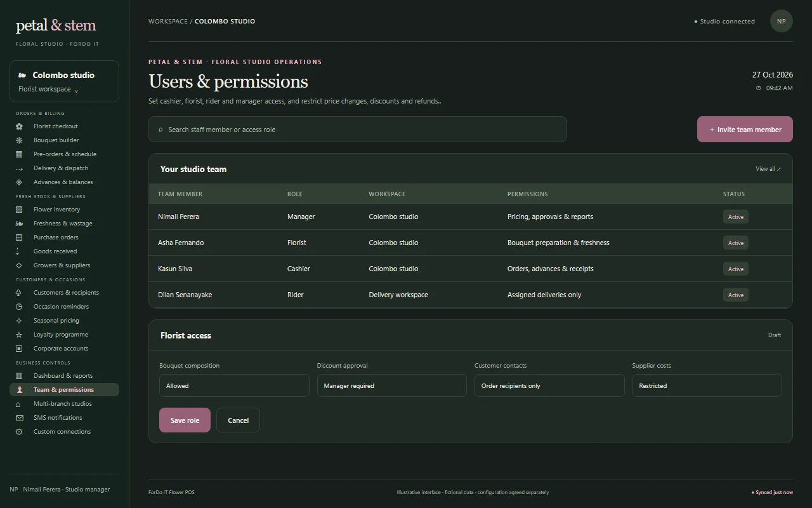This screenshot has width=812, height=508.
Task: Click the Customers & recipients icon
Action: tap(19, 293)
